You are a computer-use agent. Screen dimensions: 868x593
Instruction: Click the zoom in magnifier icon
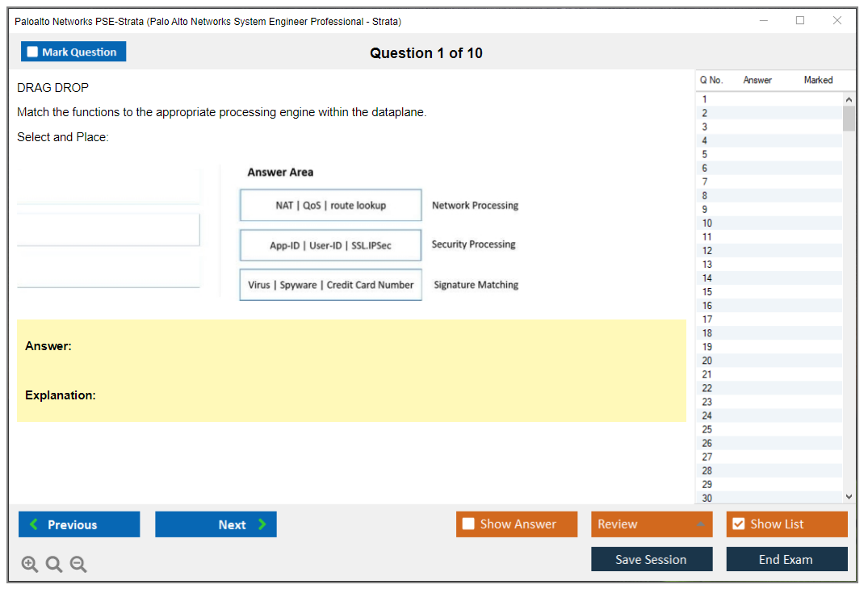pos(30,565)
